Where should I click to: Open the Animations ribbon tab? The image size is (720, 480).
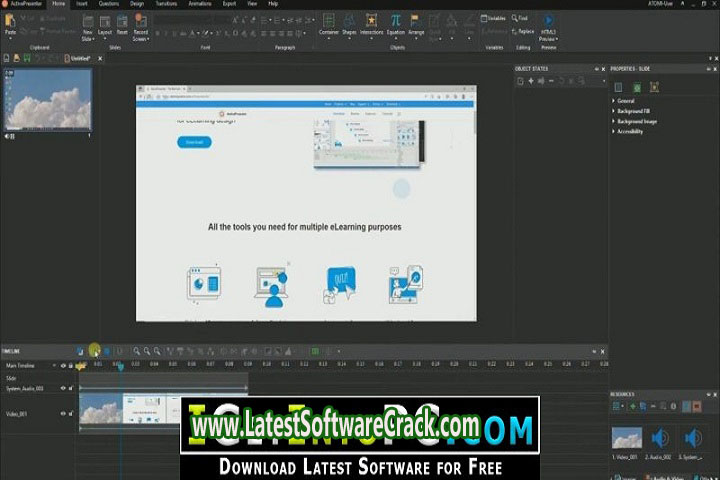(x=199, y=4)
